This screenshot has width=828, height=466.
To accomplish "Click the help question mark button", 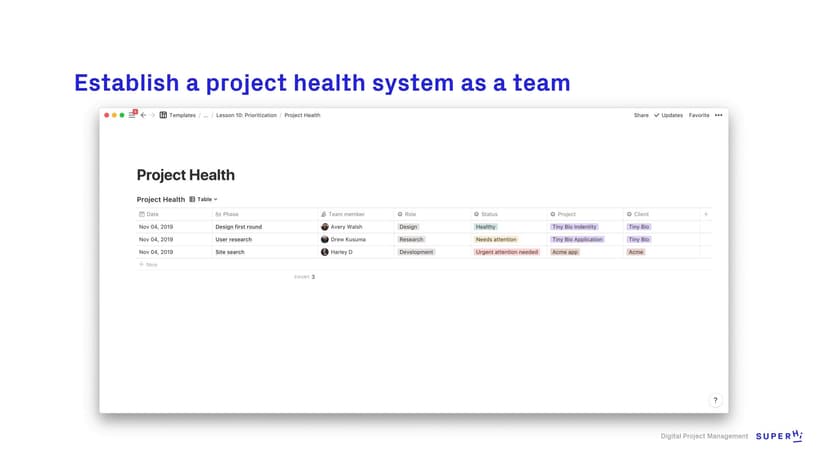I will point(715,400).
